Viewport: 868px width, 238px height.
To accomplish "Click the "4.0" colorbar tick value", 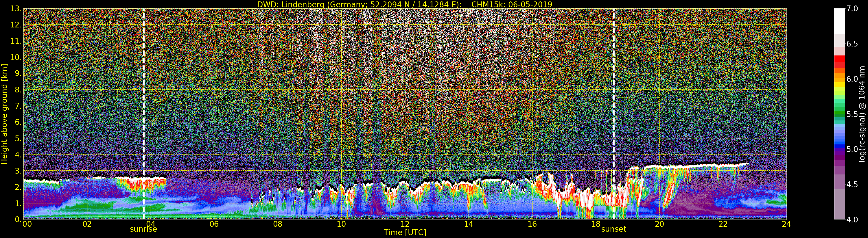I will [x=852, y=220].
